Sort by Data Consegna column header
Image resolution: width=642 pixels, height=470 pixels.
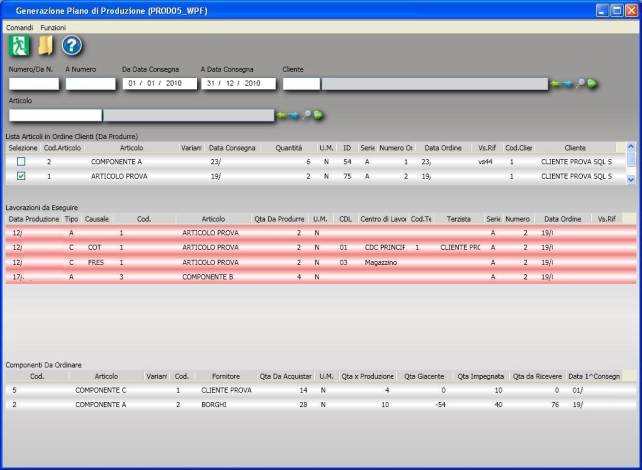[x=232, y=148]
